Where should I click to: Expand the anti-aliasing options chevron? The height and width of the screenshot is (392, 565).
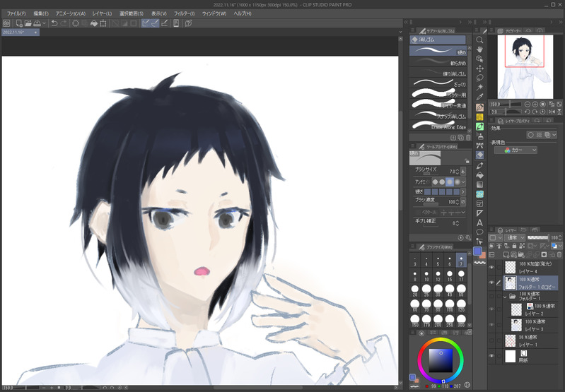(x=463, y=182)
